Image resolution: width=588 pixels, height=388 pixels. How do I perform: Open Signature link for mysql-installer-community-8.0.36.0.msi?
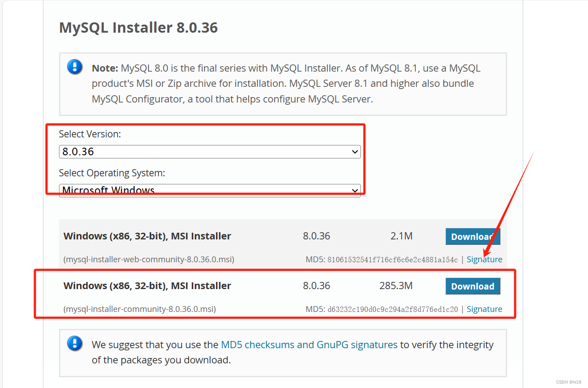484,309
